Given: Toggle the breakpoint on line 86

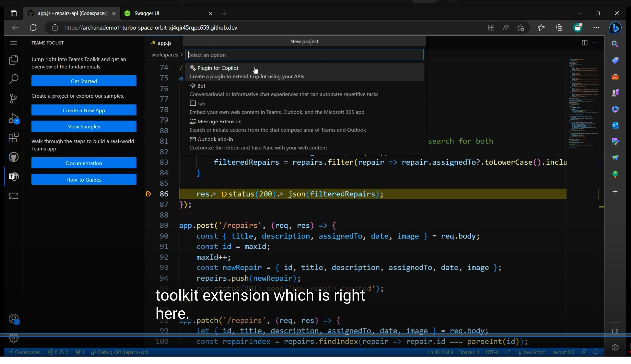Looking at the screenshot, I should 149,194.
